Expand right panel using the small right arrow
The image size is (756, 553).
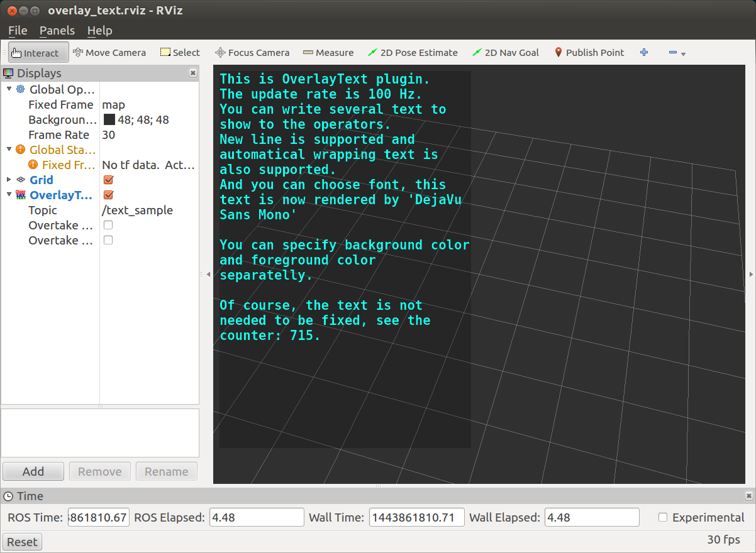click(751, 275)
